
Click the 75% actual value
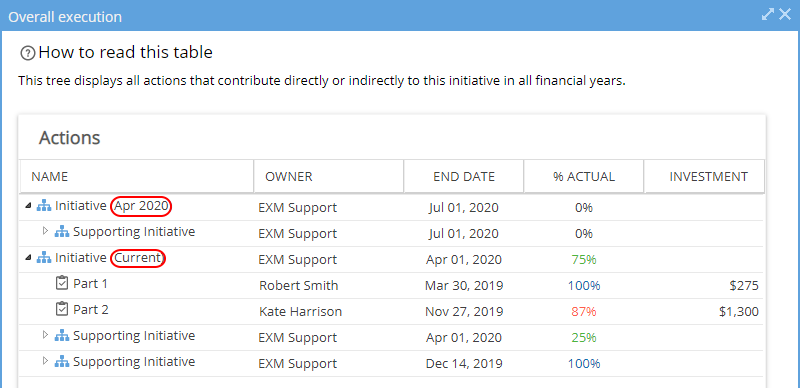[x=584, y=259]
